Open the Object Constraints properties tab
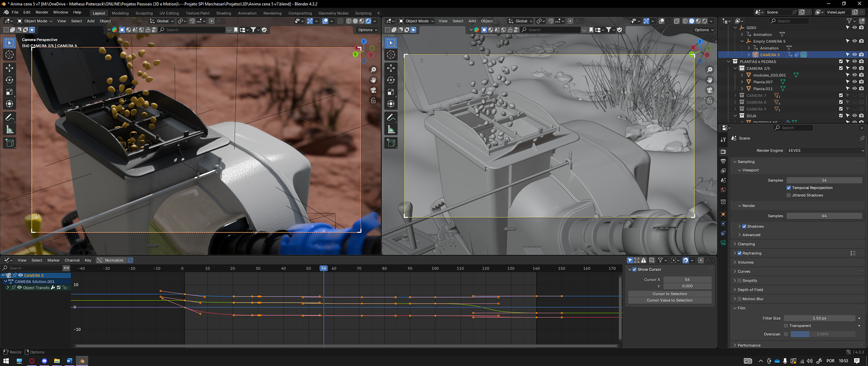Viewport: 868px width, 366px height. point(723,233)
